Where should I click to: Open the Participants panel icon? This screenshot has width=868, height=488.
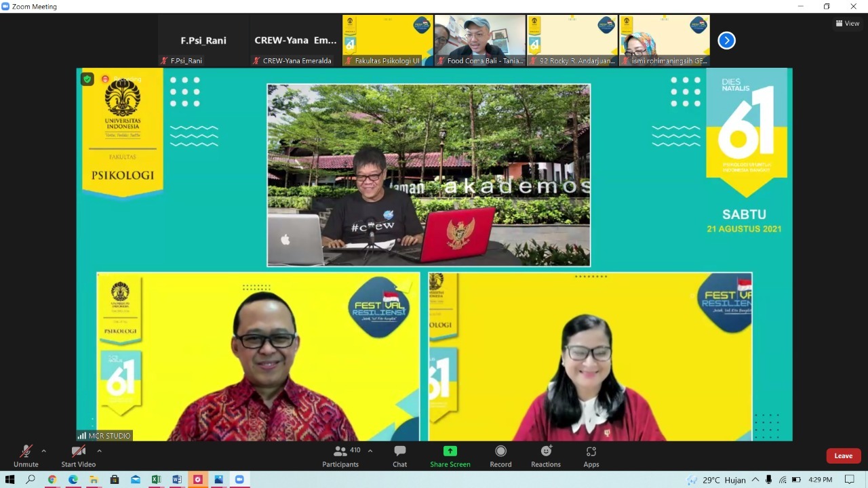pos(340,451)
